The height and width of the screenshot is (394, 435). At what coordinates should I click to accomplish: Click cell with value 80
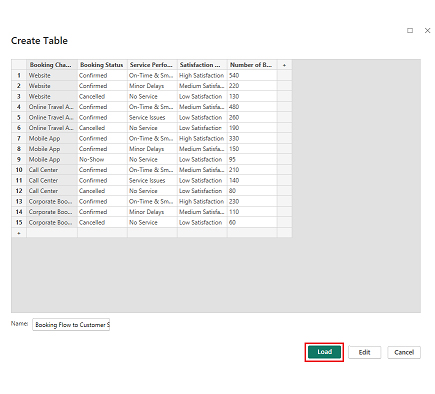tap(252, 191)
